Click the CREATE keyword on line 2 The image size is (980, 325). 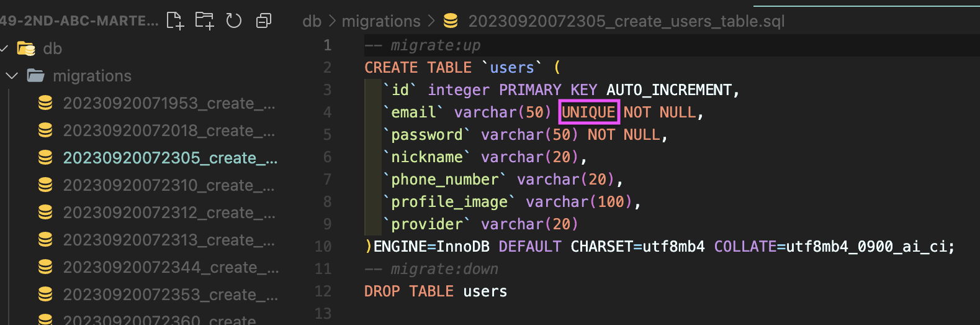point(391,68)
